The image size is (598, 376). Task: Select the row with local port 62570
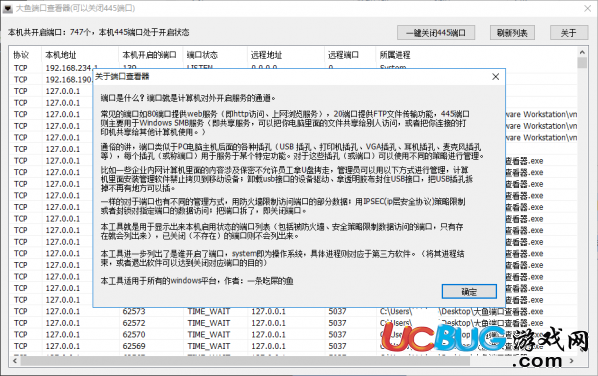coord(294,334)
